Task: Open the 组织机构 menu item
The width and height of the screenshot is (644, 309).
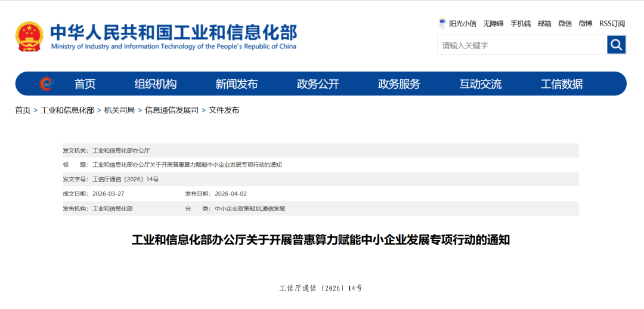Action: pos(156,84)
